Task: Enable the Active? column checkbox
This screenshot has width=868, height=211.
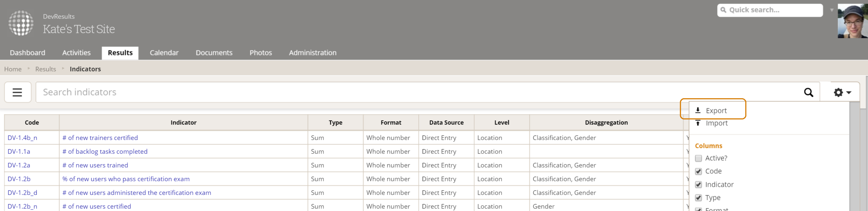Action: 698,158
